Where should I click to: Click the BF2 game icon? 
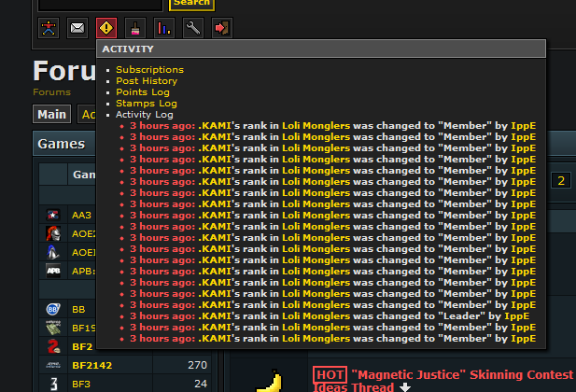tap(53, 346)
